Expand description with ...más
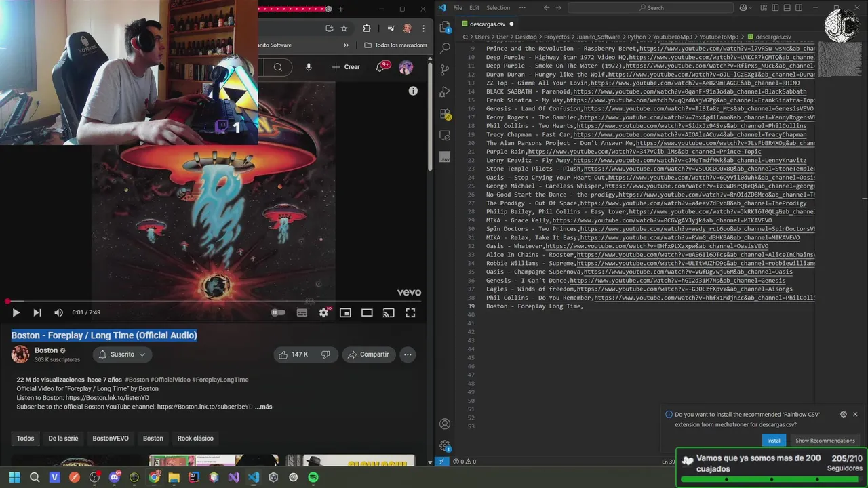The height and width of the screenshot is (488, 868). pos(263,407)
